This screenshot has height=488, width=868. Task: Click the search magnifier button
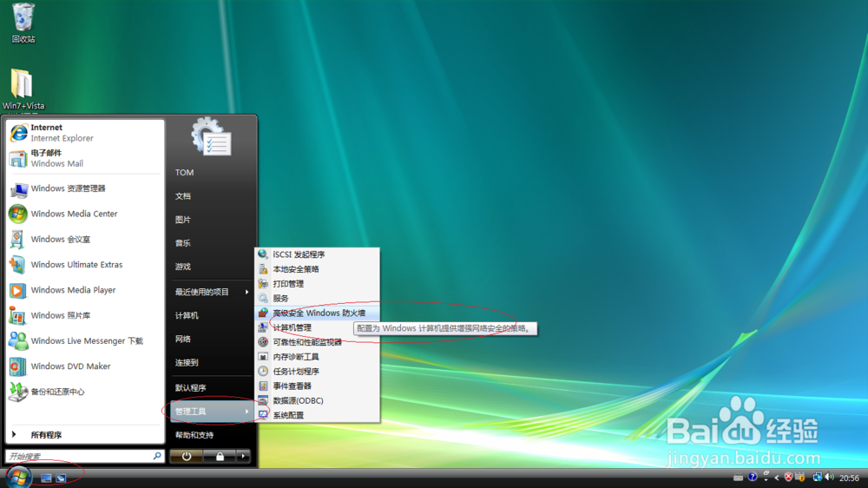157,456
